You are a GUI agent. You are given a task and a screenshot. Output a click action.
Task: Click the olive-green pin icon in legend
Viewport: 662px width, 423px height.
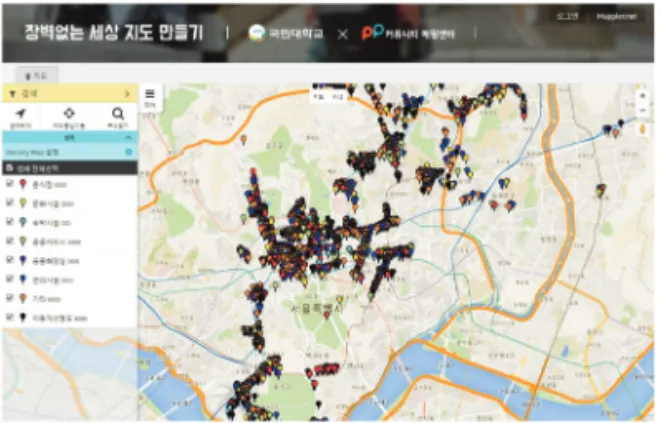(23, 241)
